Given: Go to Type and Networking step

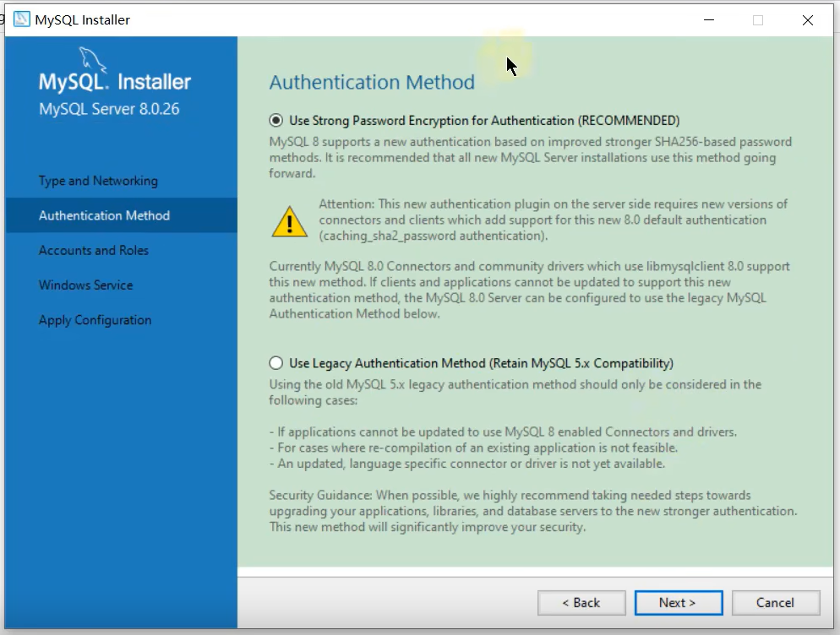Looking at the screenshot, I should point(98,181).
